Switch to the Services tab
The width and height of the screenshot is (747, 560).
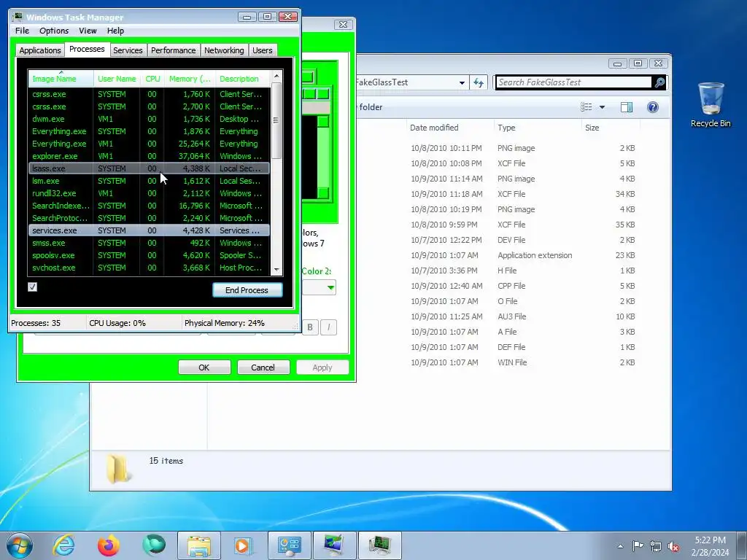[x=128, y=50]
